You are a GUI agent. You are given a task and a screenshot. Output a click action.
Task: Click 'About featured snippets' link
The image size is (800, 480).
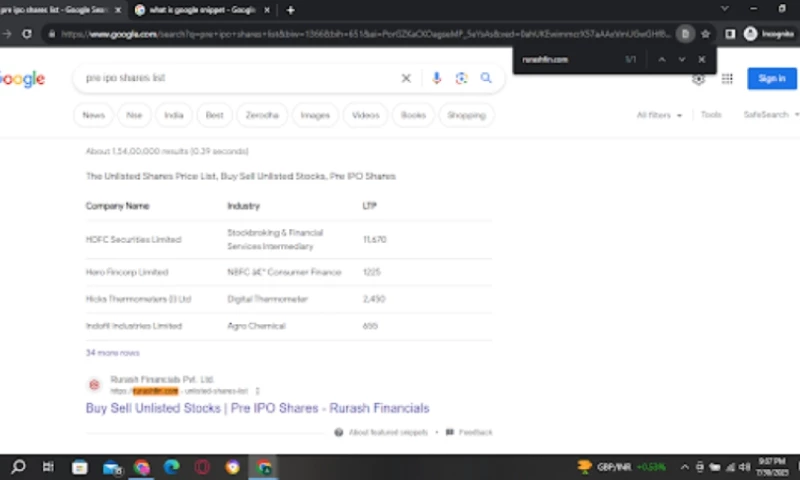[x=388, y=432]
